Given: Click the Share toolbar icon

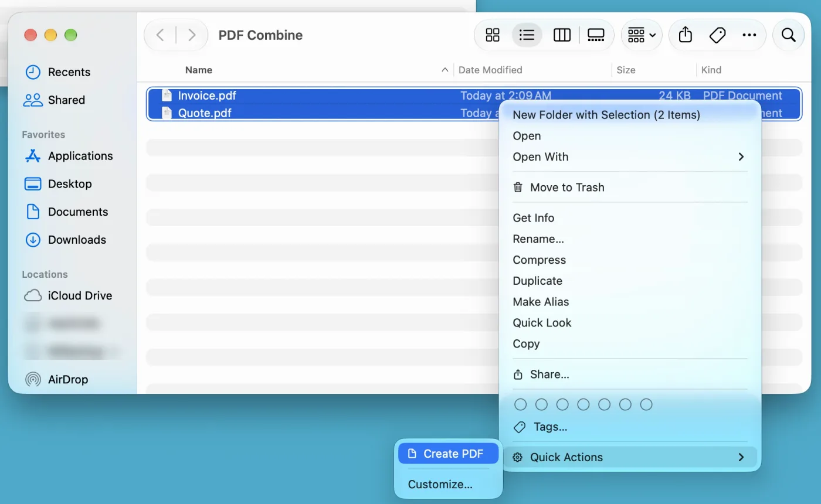Looking at the screenshot, I should [686, 35].
